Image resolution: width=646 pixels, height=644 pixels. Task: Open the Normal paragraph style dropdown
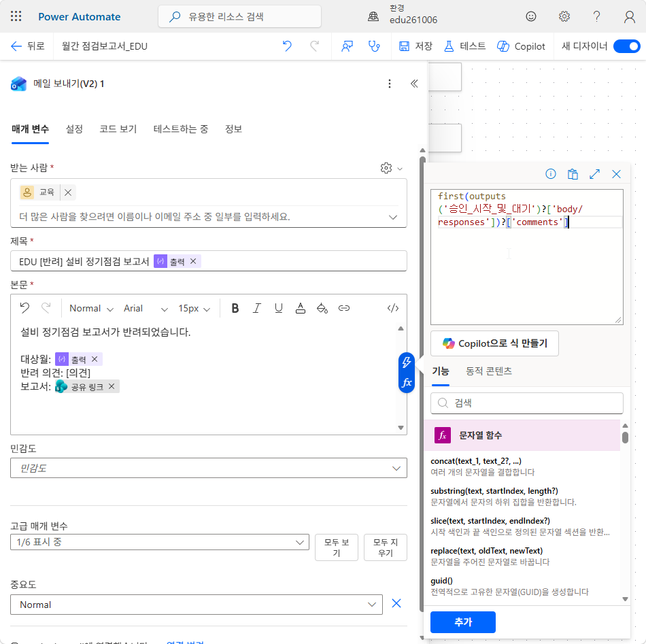(x=92, y=308)
